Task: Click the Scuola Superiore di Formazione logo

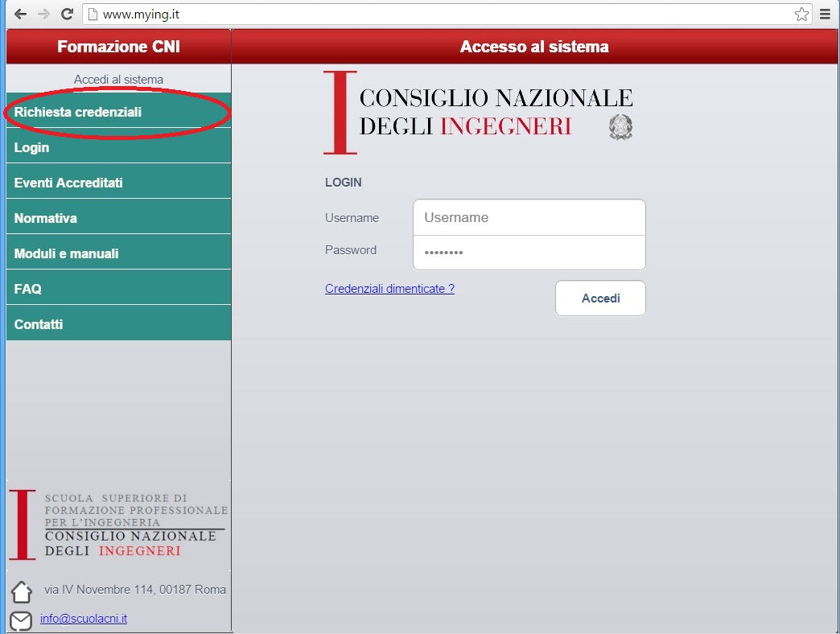Action: tap(118, 525)
